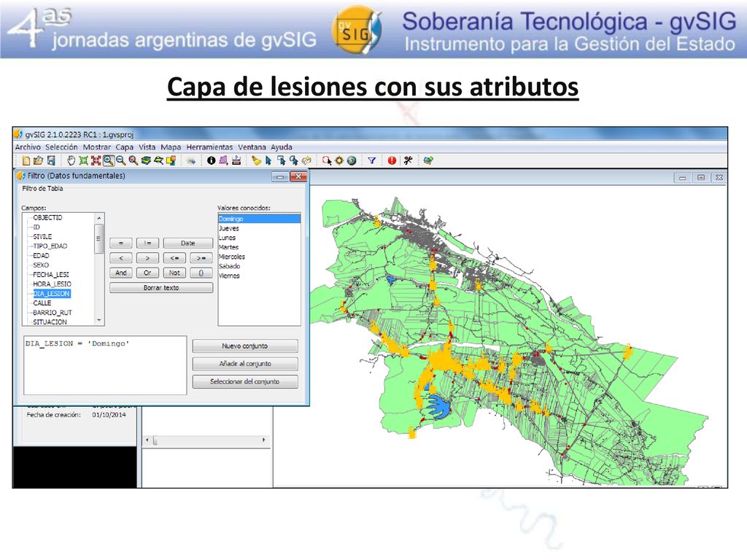Viewport: 747px width, 560px height.
Task: Click the Añadir al conjunto button
Action: pyautogui.click(x=245, y=363)
